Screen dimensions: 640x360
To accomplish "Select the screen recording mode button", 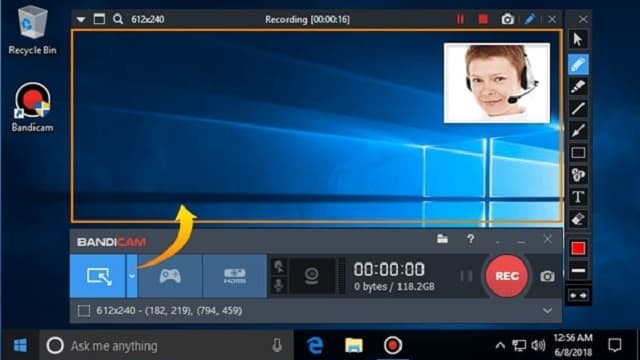I will [98, 276].
